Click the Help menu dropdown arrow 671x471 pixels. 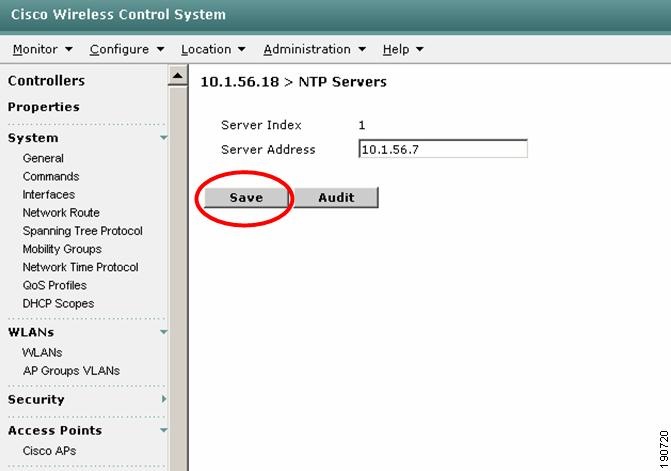pos(420,49)
